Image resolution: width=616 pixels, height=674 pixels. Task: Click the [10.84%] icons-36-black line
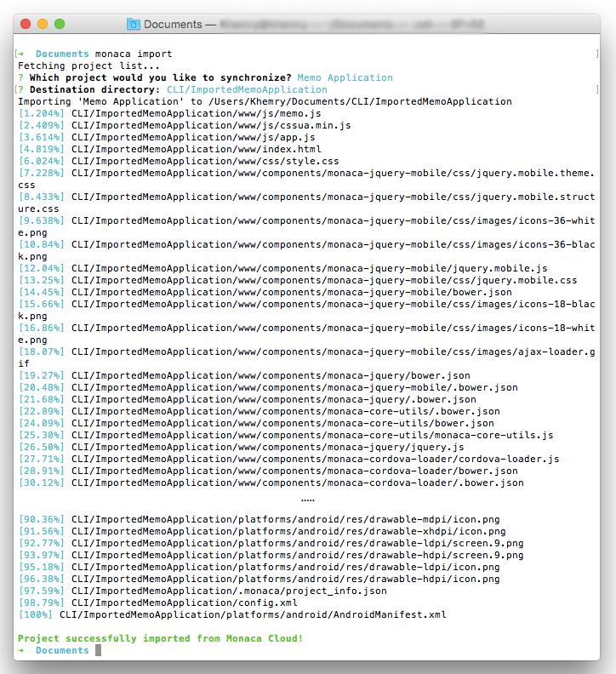click(306, 250)
